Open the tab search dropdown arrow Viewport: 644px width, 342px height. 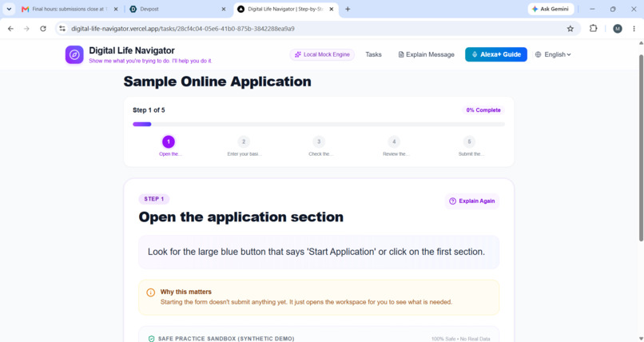(9, 9)
